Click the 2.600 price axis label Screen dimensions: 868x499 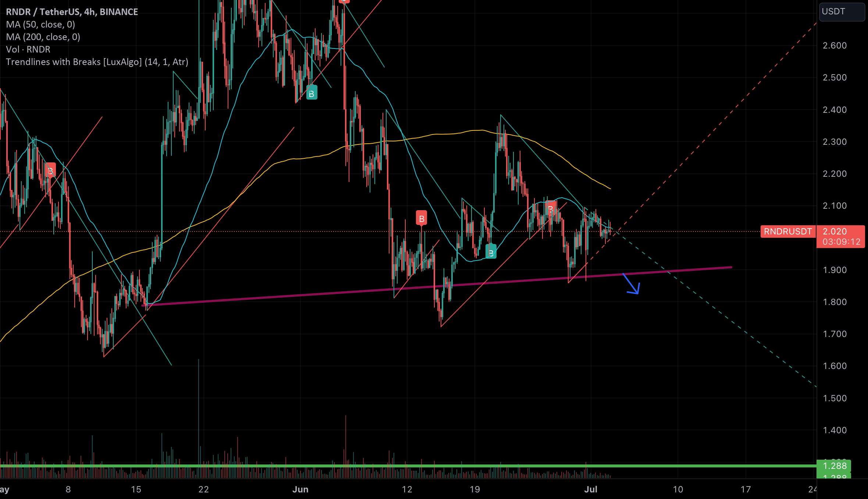[835, 46]
